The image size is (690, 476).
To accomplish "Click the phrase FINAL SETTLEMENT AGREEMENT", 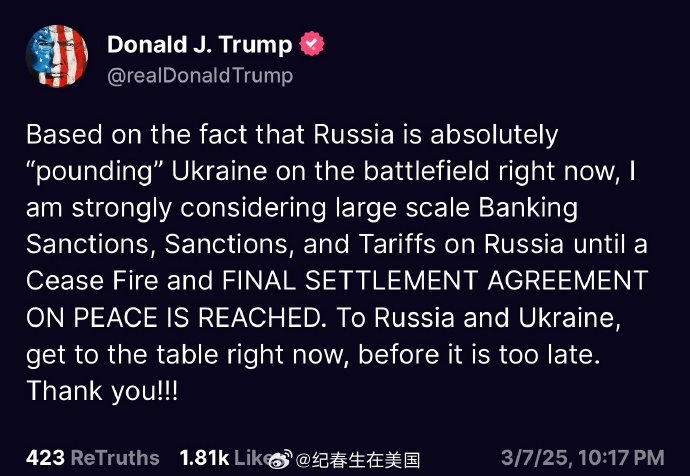I will click(435, 280).
